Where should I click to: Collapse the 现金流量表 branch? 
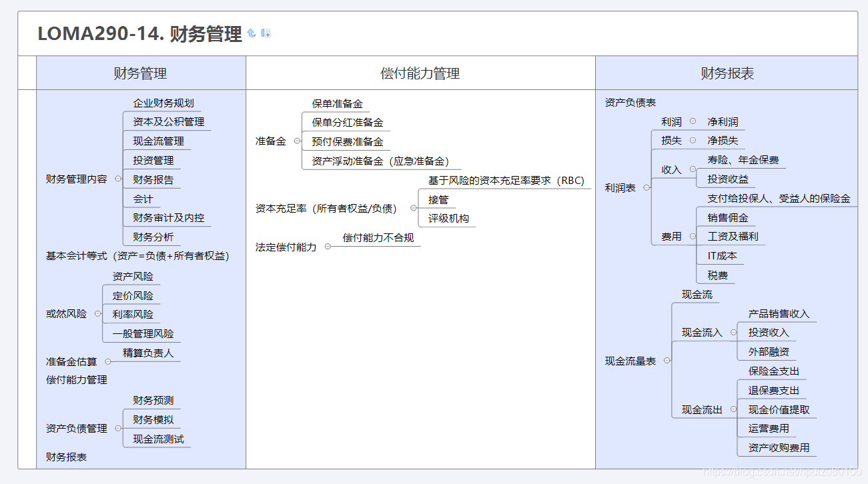pyautogui.click(x=667, y=361)
